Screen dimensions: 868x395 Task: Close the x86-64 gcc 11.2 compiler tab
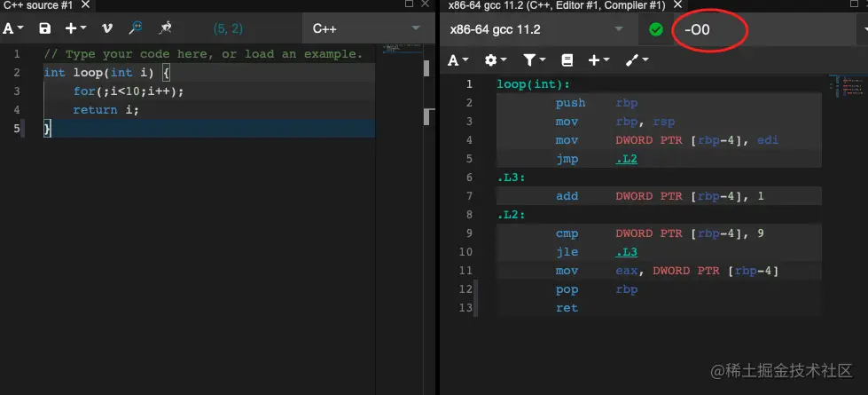(x=676, y=5)
